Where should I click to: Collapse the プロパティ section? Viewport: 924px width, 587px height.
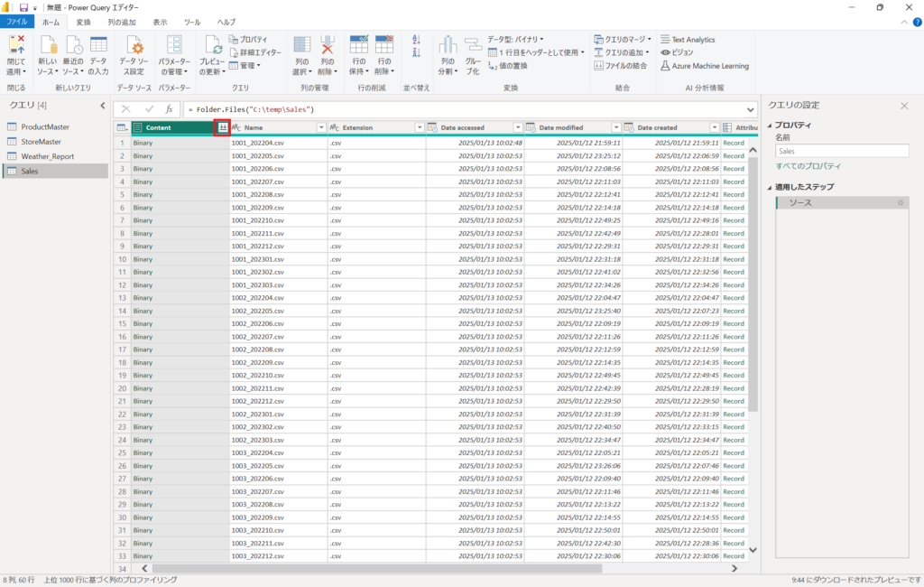coord(770,125)
